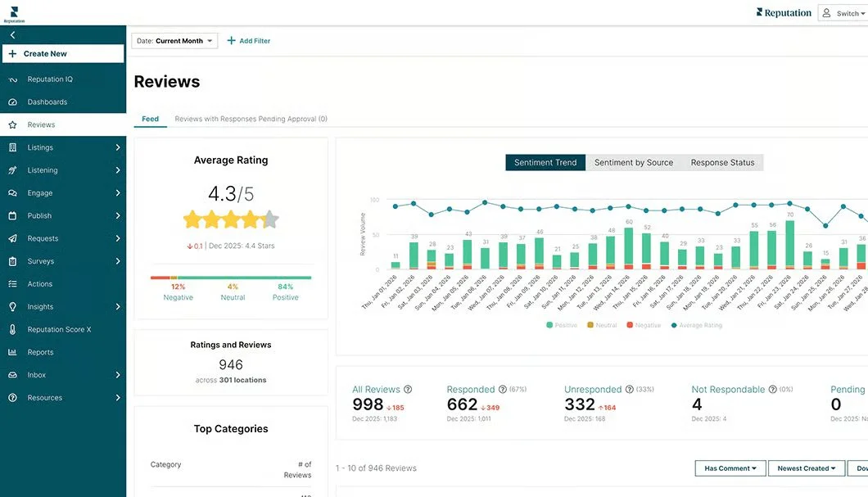Open the Date Current Month dropdown
The width and height of the screenshot is (868, 497).
coord(174,41)
